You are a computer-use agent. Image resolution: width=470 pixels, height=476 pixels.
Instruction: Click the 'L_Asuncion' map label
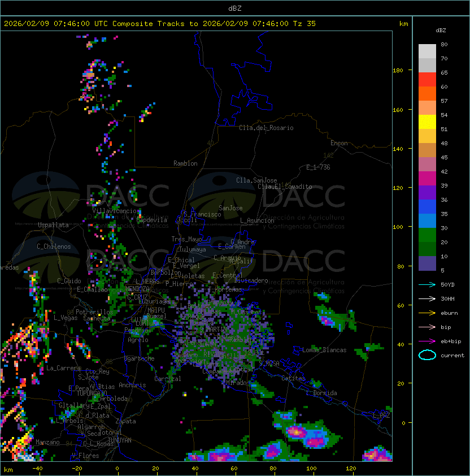point(257,220)
